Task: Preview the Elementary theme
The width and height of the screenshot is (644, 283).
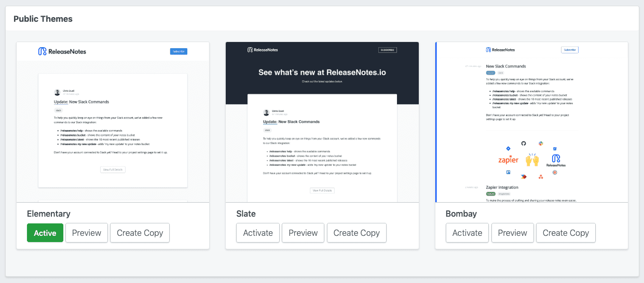Action: coord(87,233)
